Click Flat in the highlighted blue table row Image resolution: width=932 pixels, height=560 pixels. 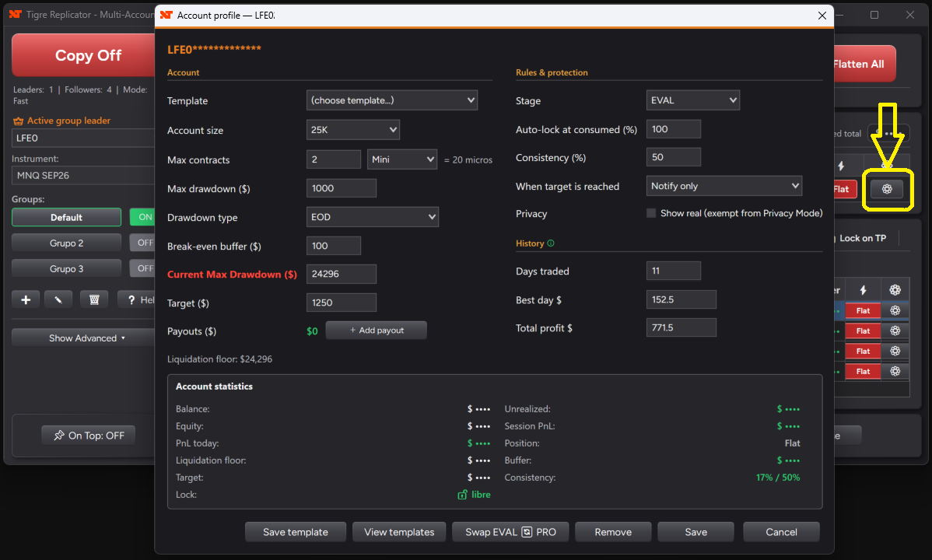pos(863,310)
